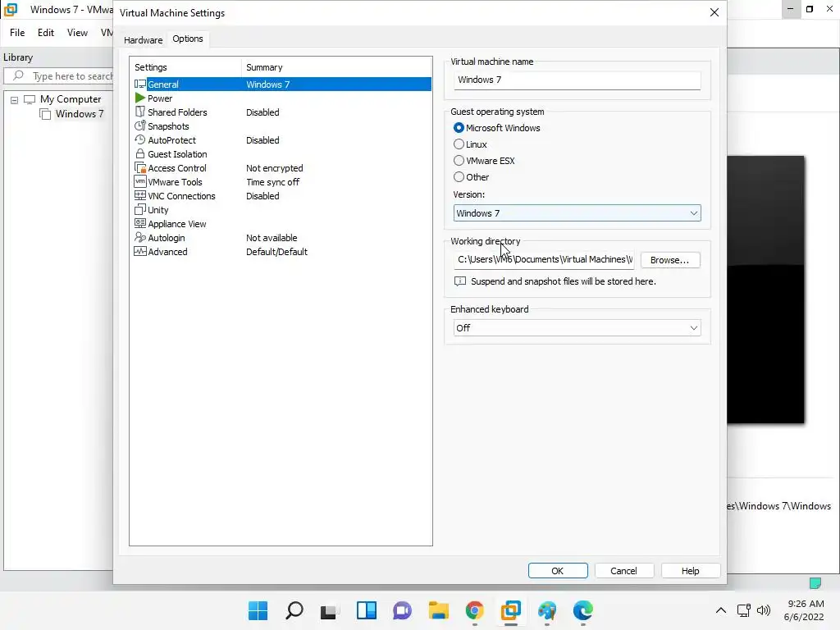Click the Guest Isolation lock icon
This screenshot has height=630, width=840.
pos(139,153)
